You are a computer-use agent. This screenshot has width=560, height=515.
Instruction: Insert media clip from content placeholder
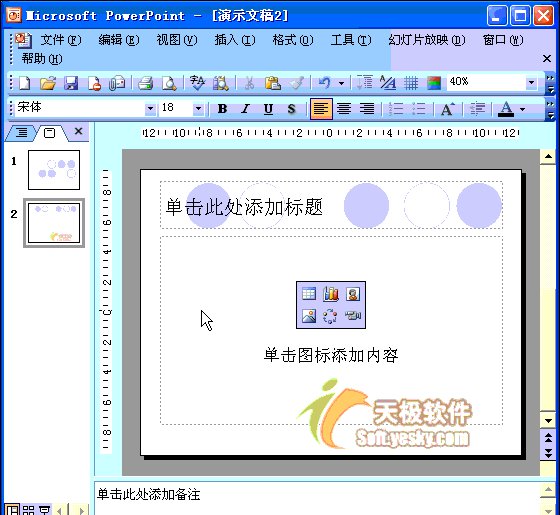[353, 315]
